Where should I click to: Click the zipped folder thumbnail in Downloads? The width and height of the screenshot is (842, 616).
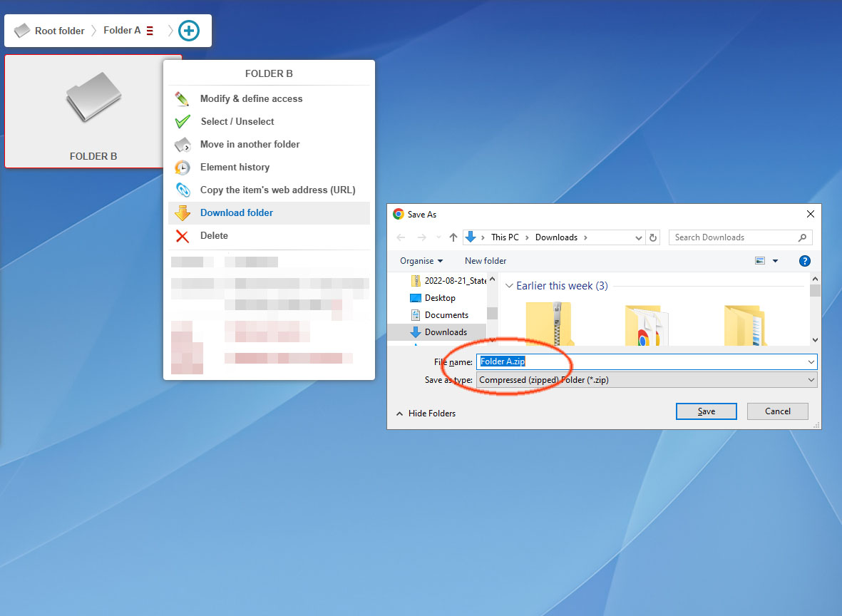tap(549, 323)
